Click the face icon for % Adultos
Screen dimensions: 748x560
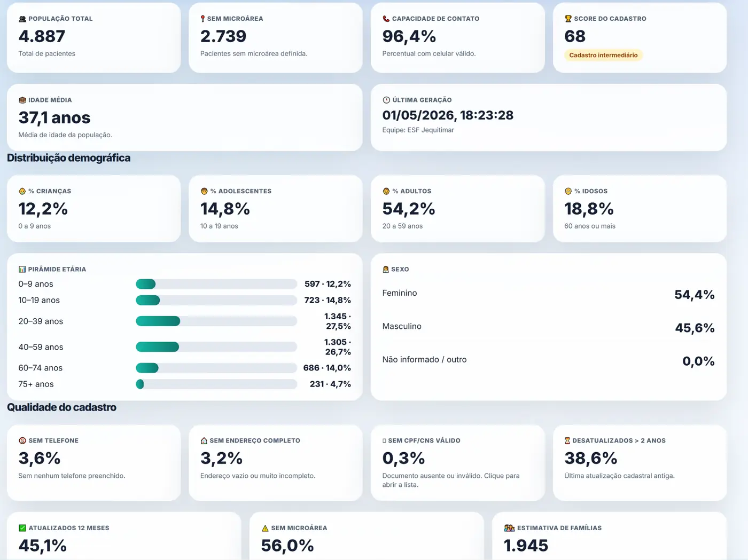(386, 191)
